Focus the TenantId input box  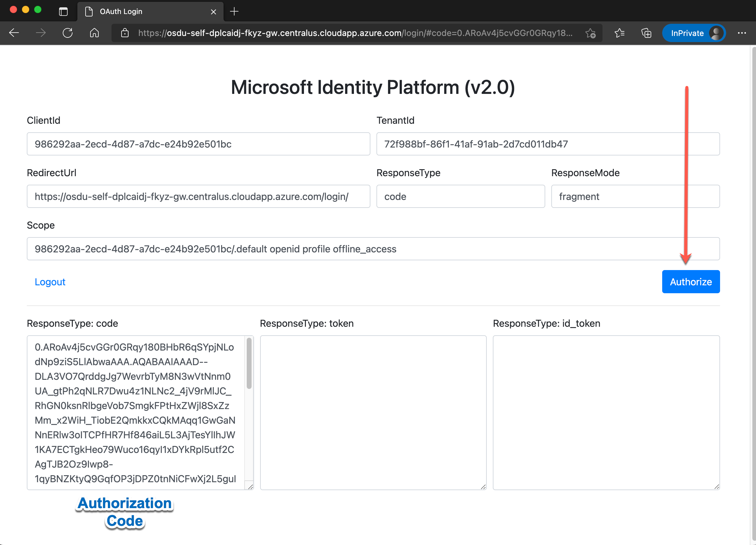548,144
